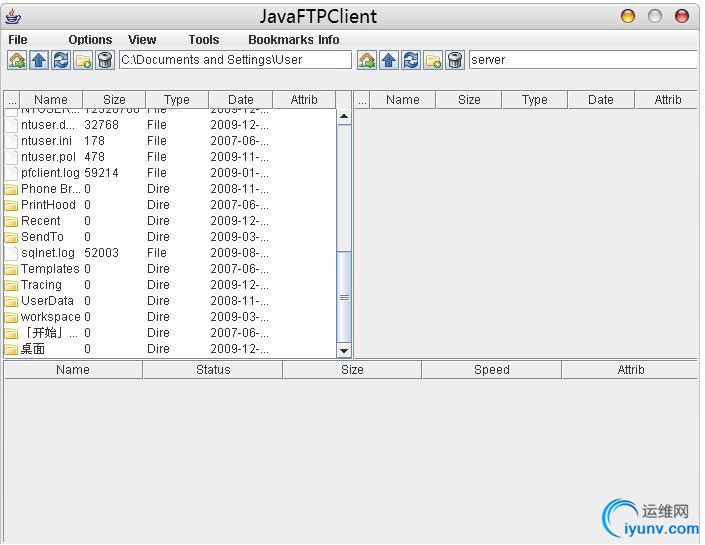Image resolution: width=705 pixels, height=545 pixels.
Task: Create new folder on server pane
Action: 433,60
